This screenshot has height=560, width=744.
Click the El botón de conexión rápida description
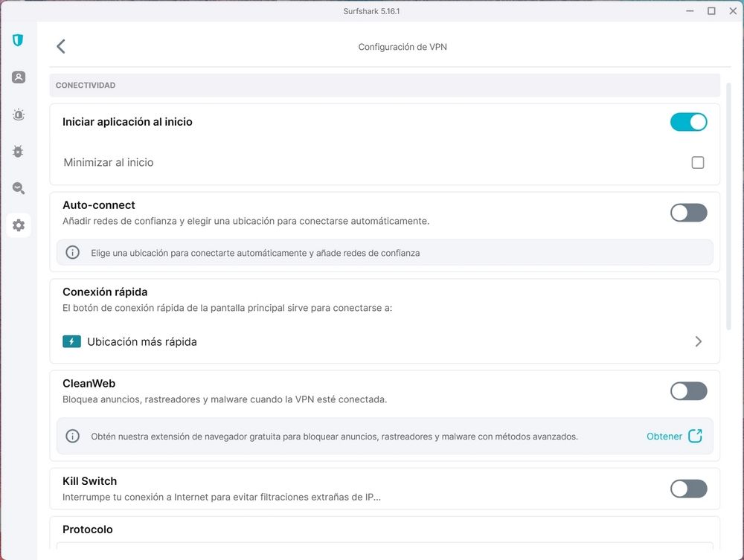[x=227, y=308]
